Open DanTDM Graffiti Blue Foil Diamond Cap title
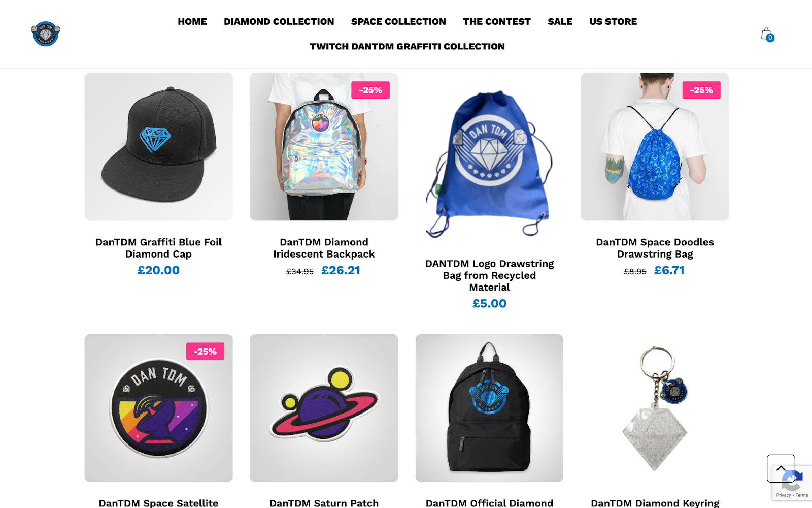Image resolution: width=812 pixels, height=508 pixels. coord(158,248)
